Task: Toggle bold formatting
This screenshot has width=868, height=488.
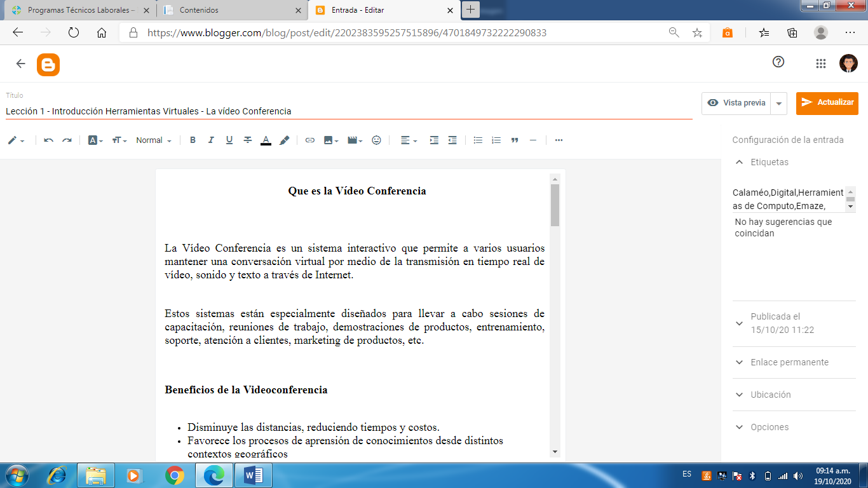Action: [193, 140]
